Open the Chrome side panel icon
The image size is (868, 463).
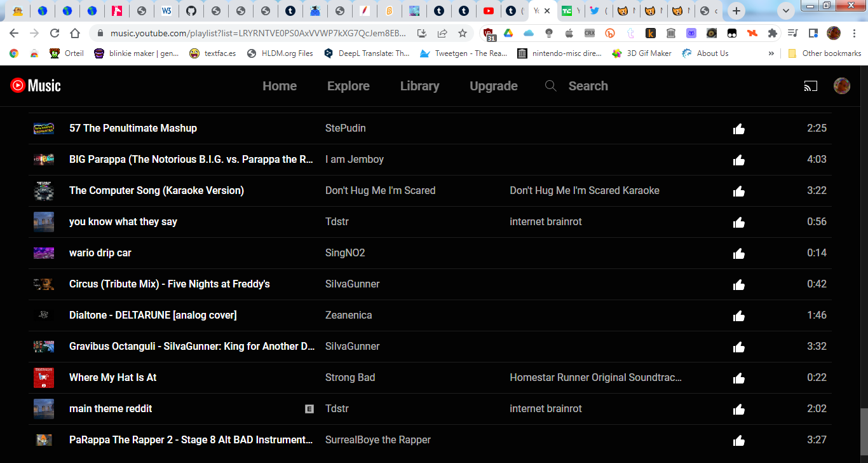tap(813, 33)
